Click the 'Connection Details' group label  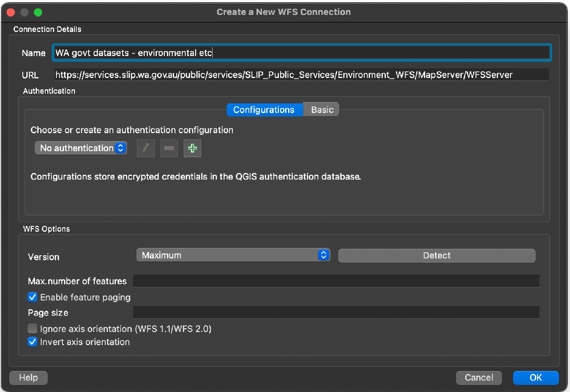tap(47, 29)
